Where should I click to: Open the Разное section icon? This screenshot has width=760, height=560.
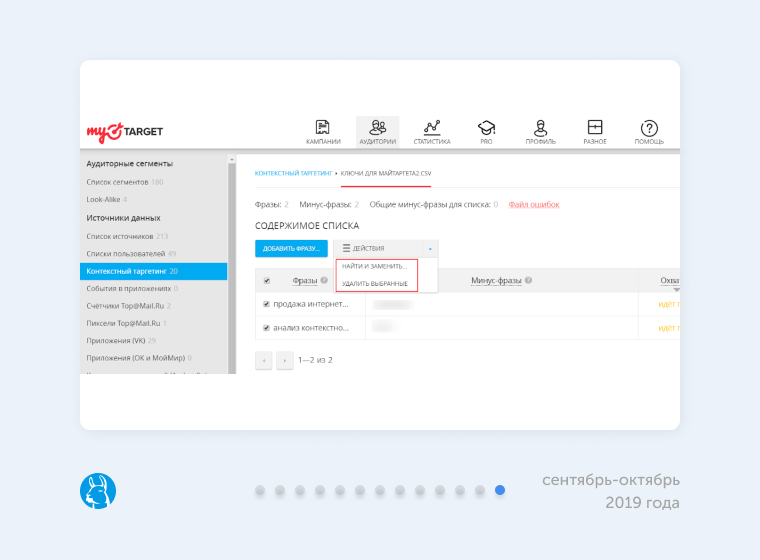coord(595,127)
